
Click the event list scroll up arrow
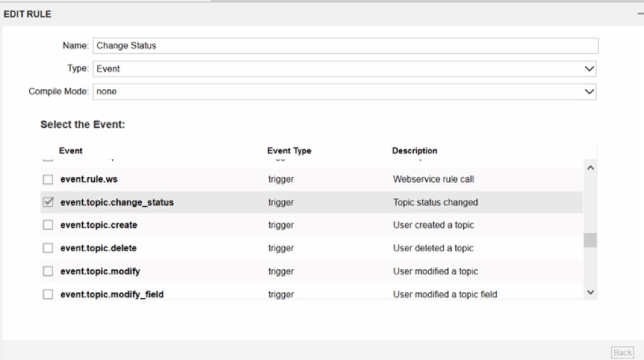coord(591,168)
